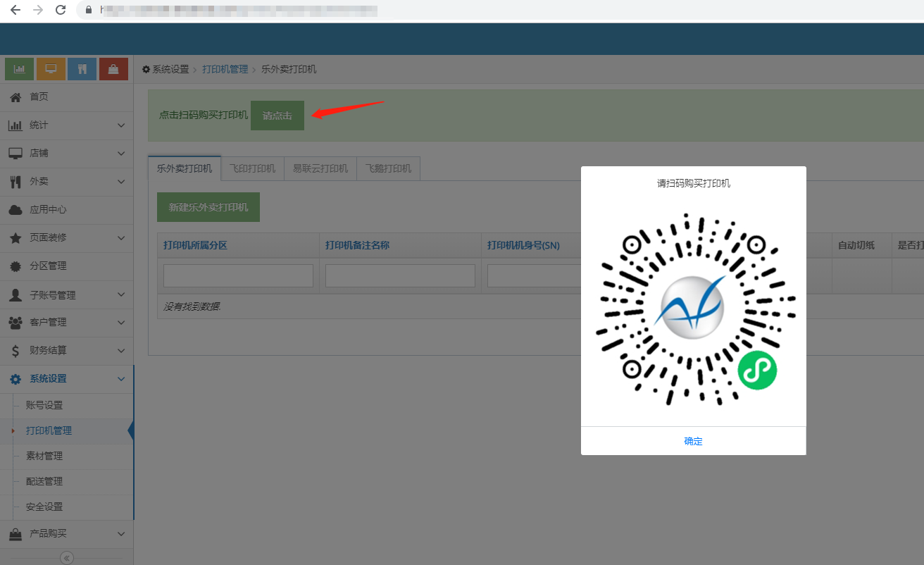Screen dimensions: 924x565
Task: Sort by 打印机所属分区 column header
Action: tap(195, 245)
